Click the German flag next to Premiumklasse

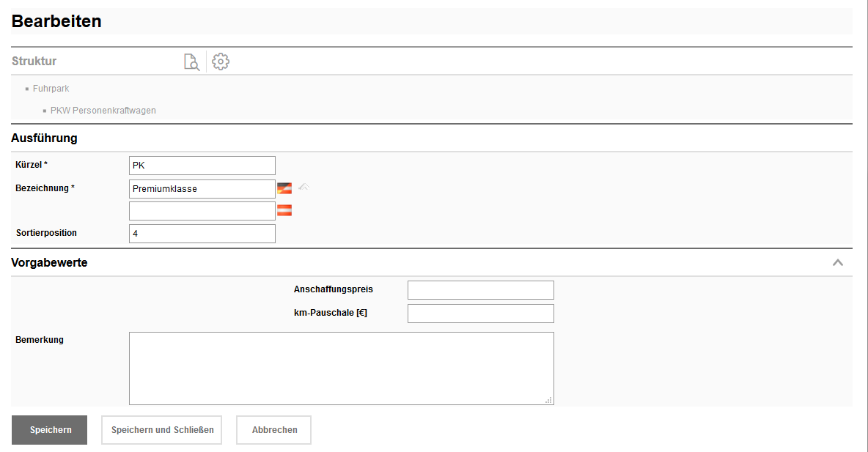click(284, 188)
